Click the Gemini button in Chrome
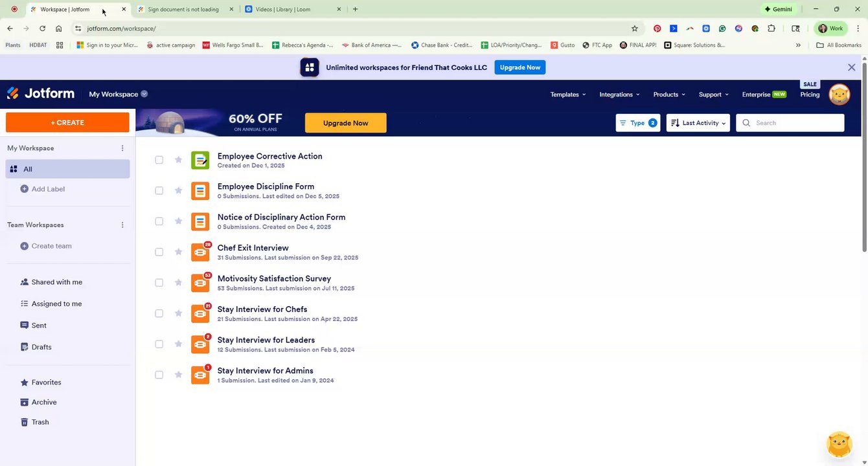The height and width of the screenshot is (466, 868). pyautogui.click(x=779, y=9)
